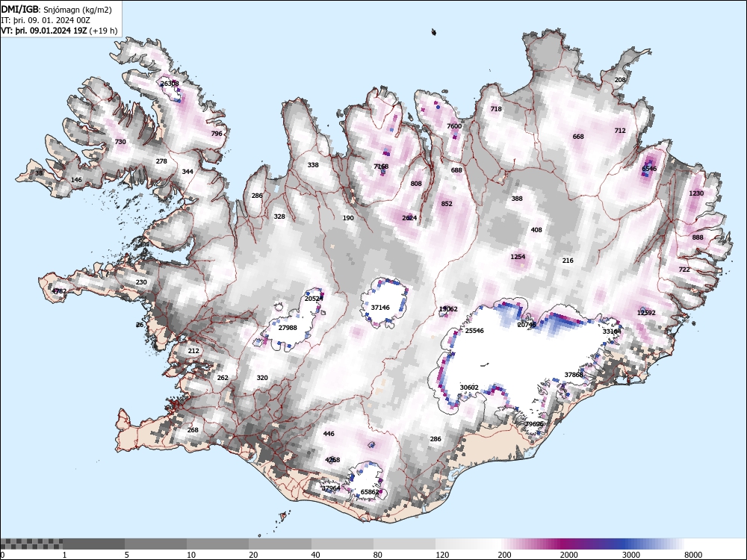Click the 79696 value

(534, 423)
